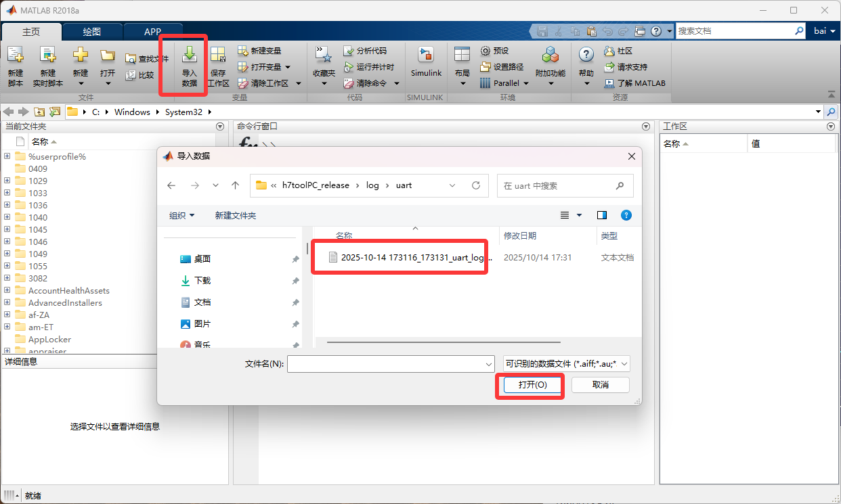Image resolution: width=841 pixels, height=504 pixels.
Task: Expand the %userprofile% folder tree node
Action: click(x=7, y=156)
